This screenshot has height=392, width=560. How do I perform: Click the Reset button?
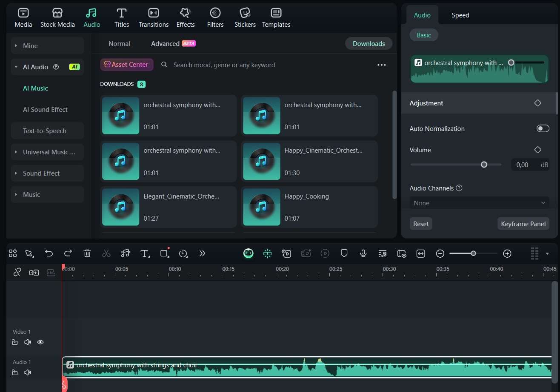click(x=421, y=224)
